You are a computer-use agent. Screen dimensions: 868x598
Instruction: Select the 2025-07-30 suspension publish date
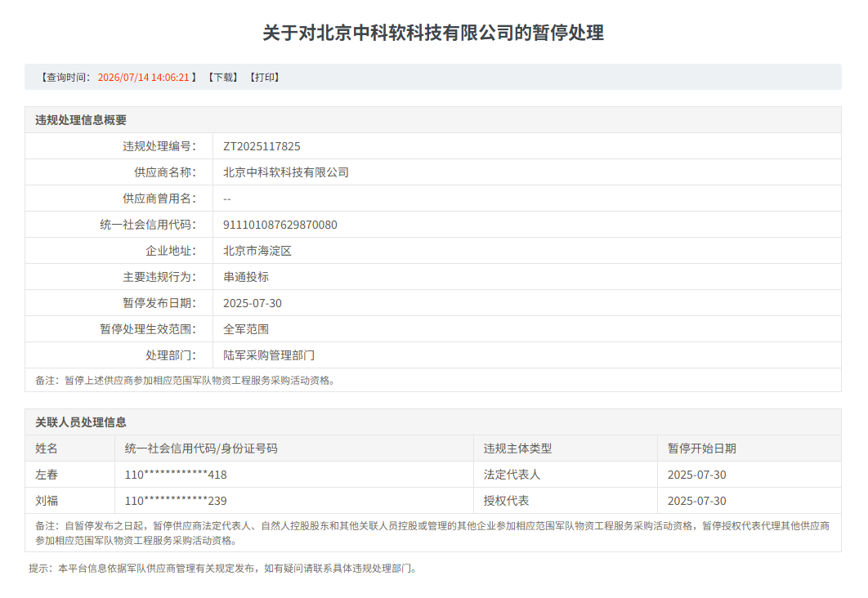(x=253, y=303)
